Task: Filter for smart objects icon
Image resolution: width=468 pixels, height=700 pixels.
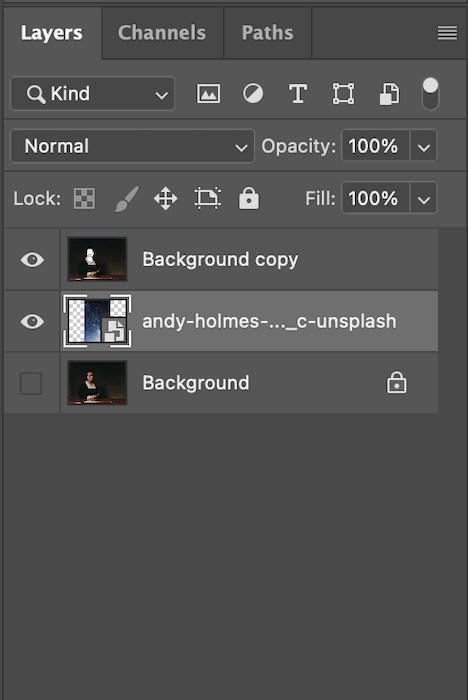Action: point(389,94)
